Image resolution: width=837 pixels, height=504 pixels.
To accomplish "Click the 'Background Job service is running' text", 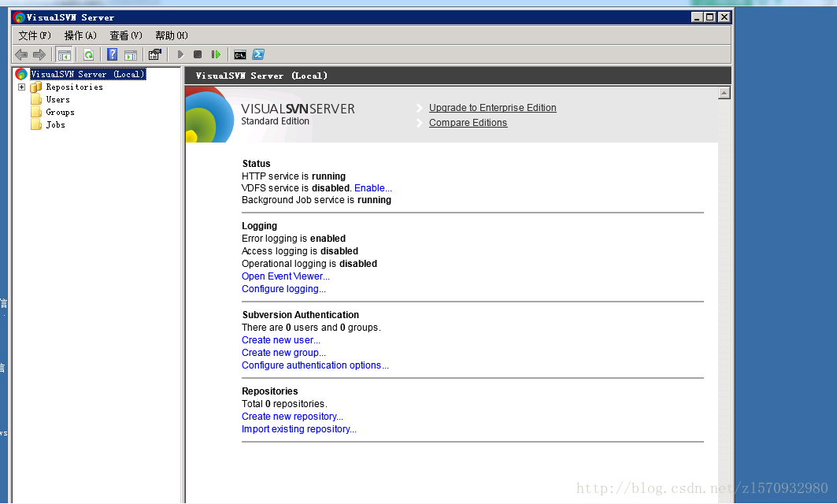I will pyautogui.click(x=317, y=200).
